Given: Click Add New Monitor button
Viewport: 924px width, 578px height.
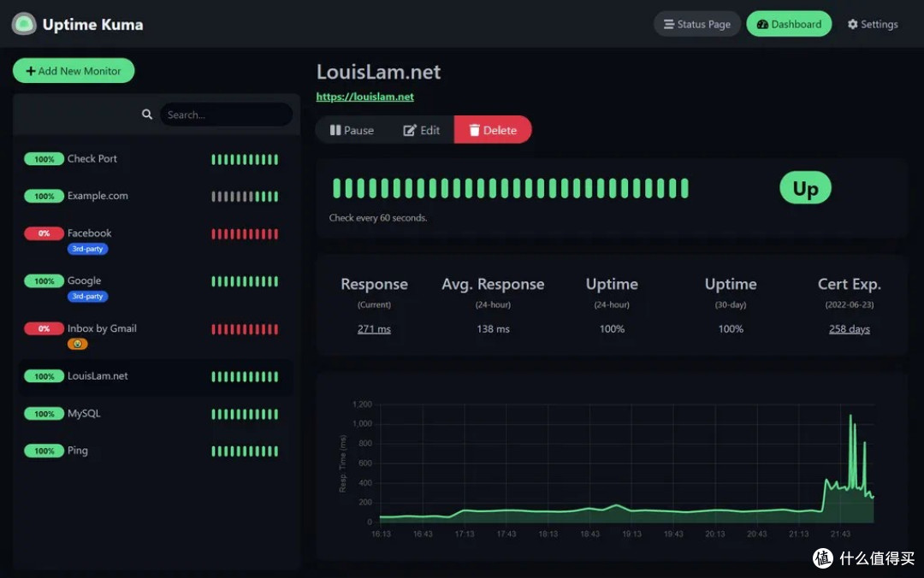Looking at the screenshot, I should 74,71.
